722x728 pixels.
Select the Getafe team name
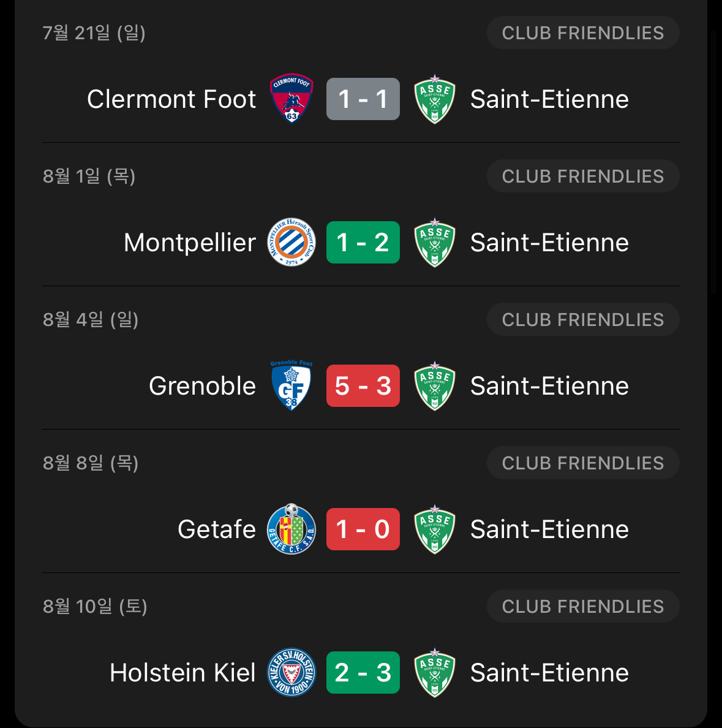217,529
